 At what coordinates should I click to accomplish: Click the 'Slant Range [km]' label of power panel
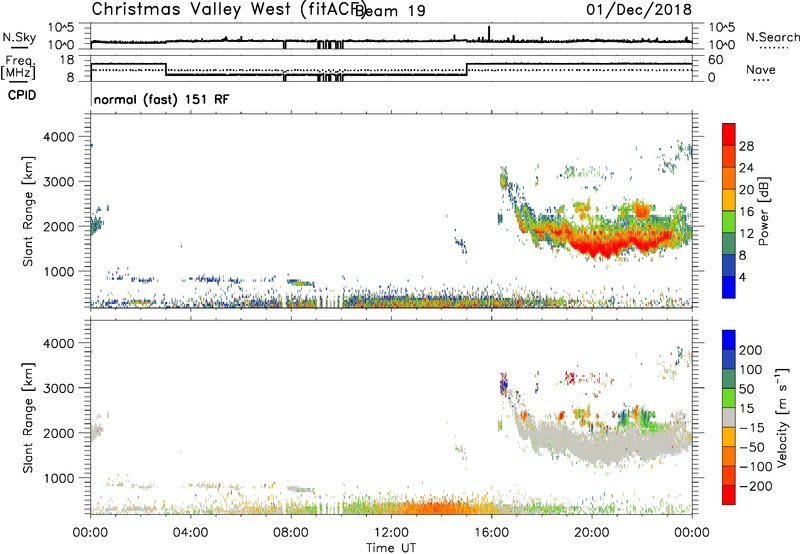28,211
